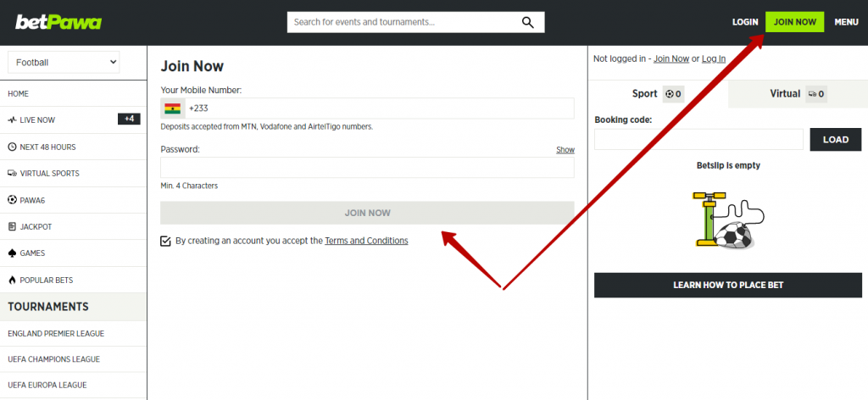
Task: Click the grey JOIN NOW form button
Action: [368, 213]
